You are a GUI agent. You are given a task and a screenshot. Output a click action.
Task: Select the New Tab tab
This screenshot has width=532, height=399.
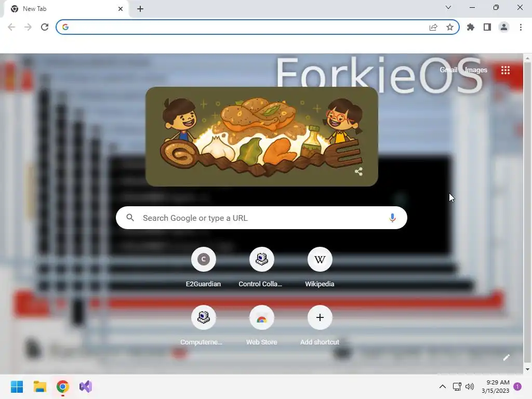click(x=66, y=9)
